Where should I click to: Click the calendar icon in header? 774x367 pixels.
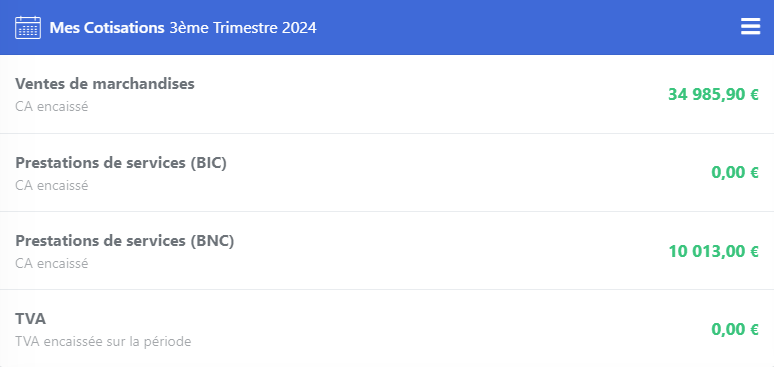coord(28,27)
